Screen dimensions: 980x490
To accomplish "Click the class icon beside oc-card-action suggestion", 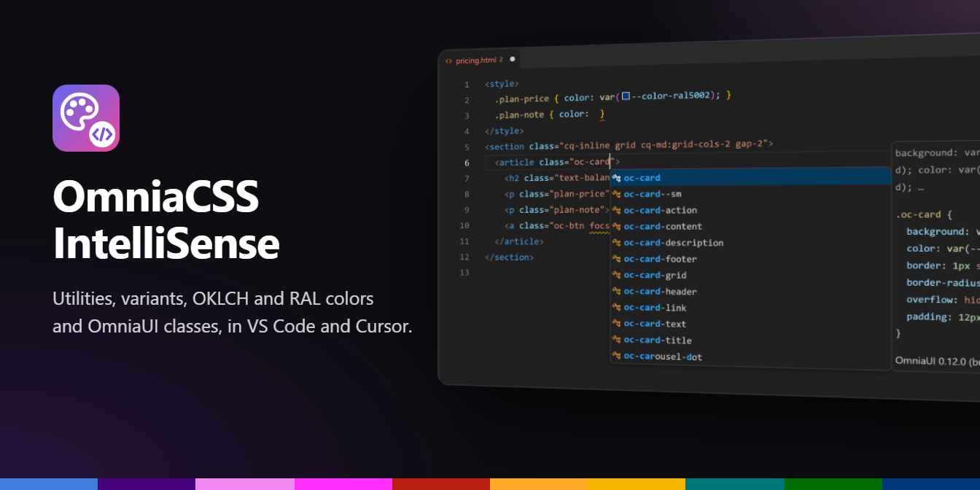I will point(616,210).
